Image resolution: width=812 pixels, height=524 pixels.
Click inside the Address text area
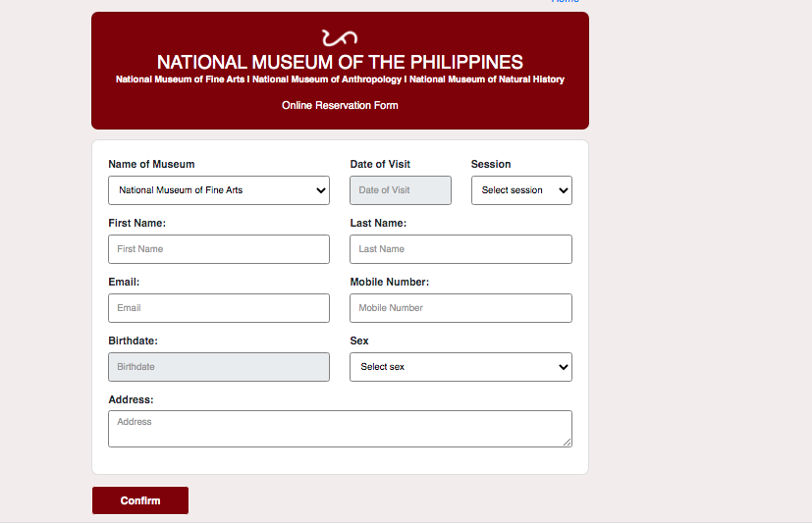(341, 429)
